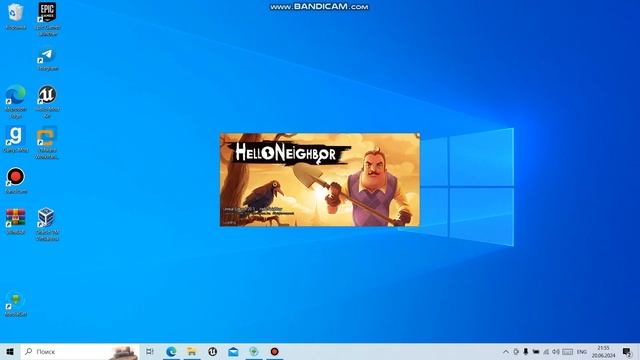Click the Поиск taskbar search box
640x360 pixels.
pyautogui.click(x=80, y=351)
